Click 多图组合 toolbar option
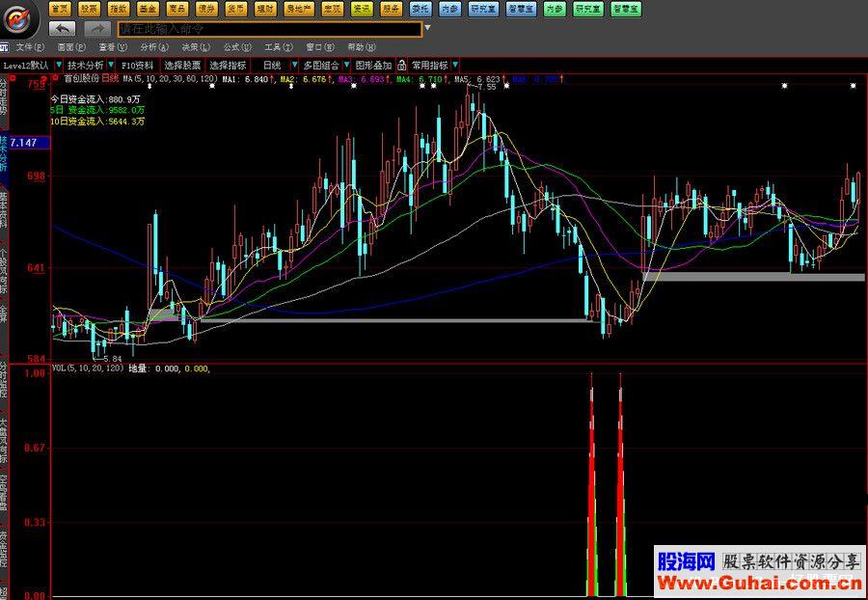Viewport: 868px width, 600px height. coord(321,66)
